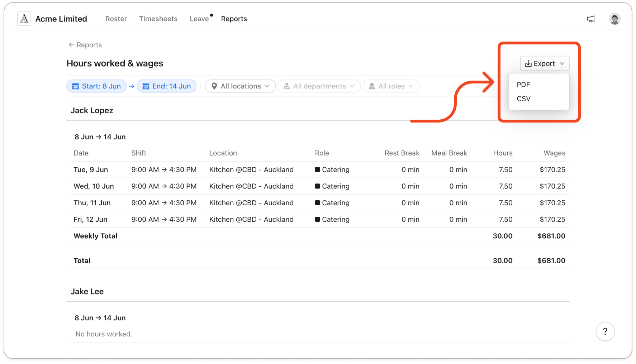Click the calendar icon in End: 14 Jun
Viewport: 636px width, 364px height.
click(x=146, y=86)
